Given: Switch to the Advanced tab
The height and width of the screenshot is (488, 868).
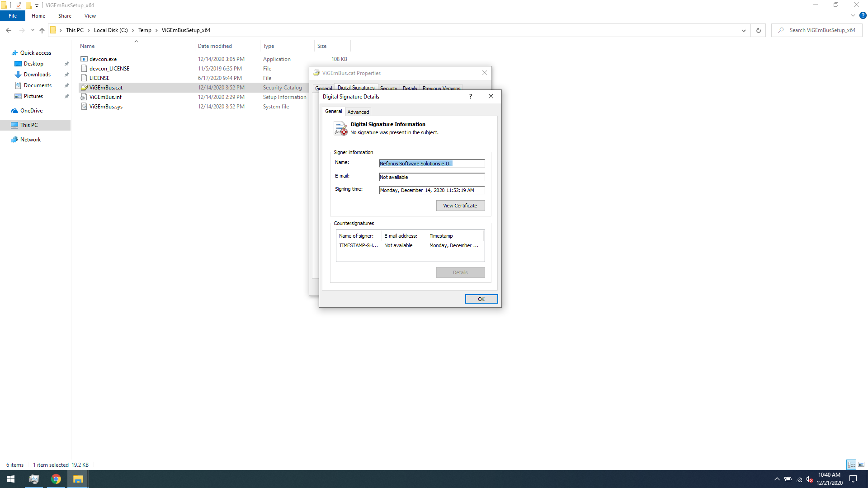Looking at the screenshot, I should (358, 112).
